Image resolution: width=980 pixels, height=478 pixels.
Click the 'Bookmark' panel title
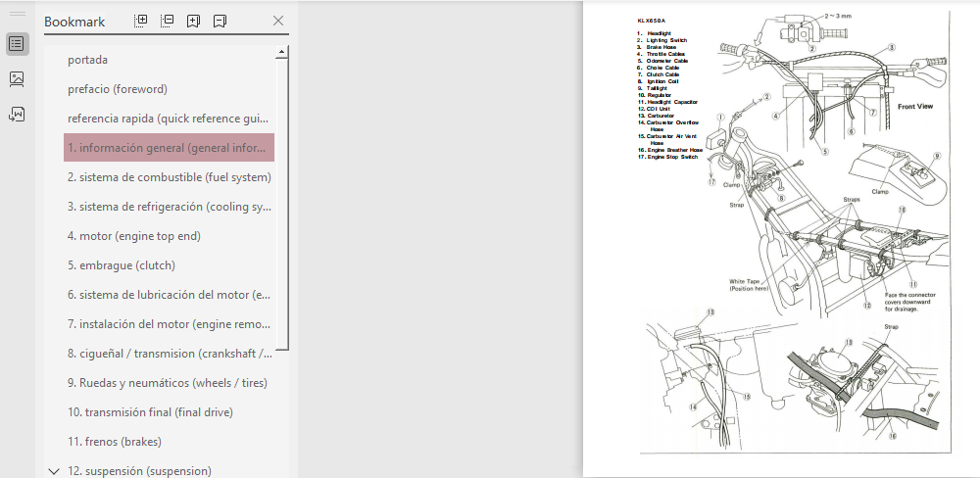coord(74,22)
